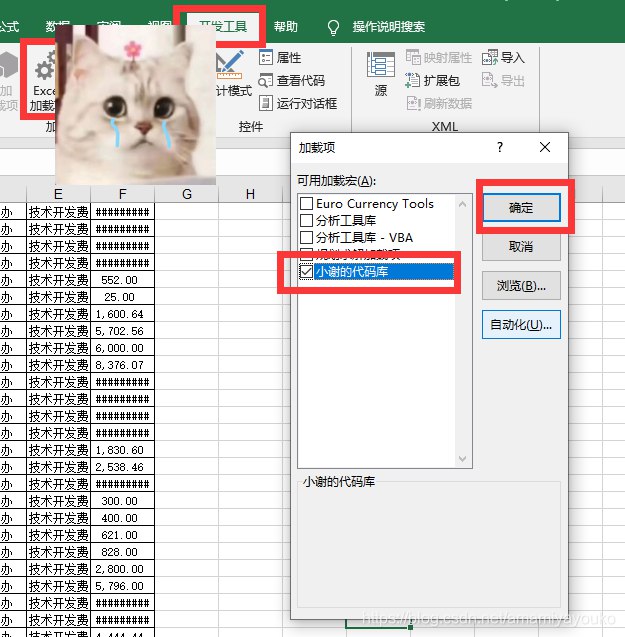Click list scrollbar up arrow
The width and height of the screenshot is (625, 637).
pos(462,204)
